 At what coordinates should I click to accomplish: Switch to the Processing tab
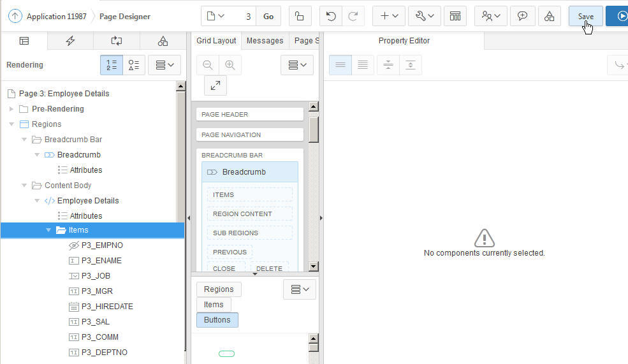pyautogui.click(x=117, y=41)
